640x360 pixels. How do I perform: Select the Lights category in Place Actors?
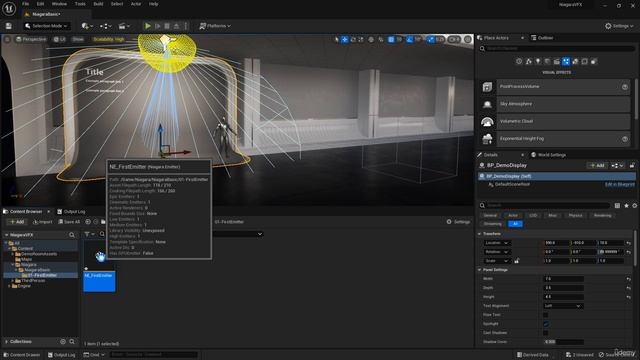[538, 61]
